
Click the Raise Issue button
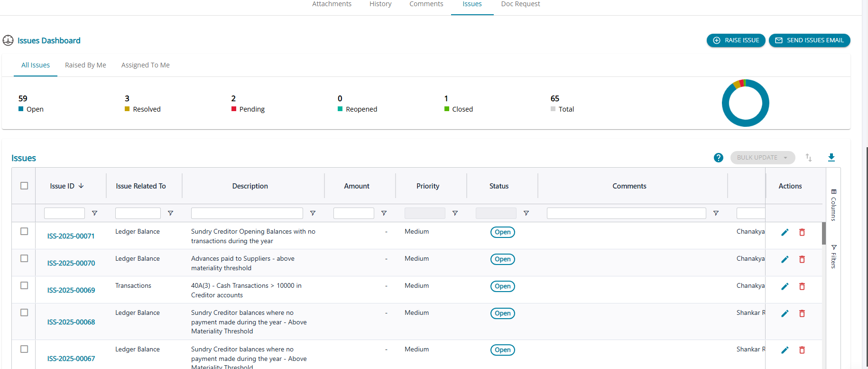736,40
